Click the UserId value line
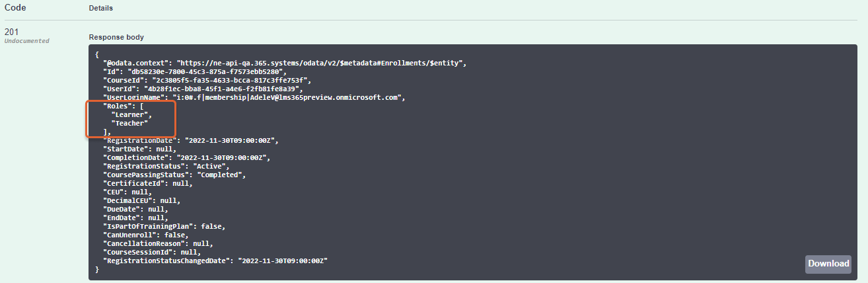The height and width of the screenshot is (283, 868). coord(202,89)
